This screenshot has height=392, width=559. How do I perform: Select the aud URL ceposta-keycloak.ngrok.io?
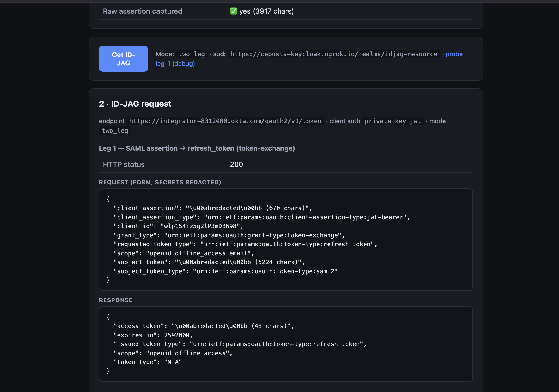[334, 54]
